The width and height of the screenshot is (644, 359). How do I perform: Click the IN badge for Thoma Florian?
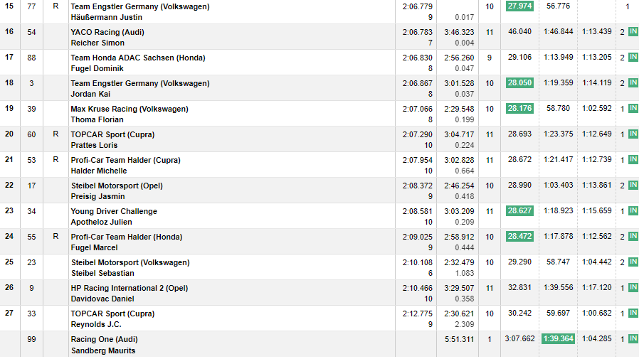633,109
